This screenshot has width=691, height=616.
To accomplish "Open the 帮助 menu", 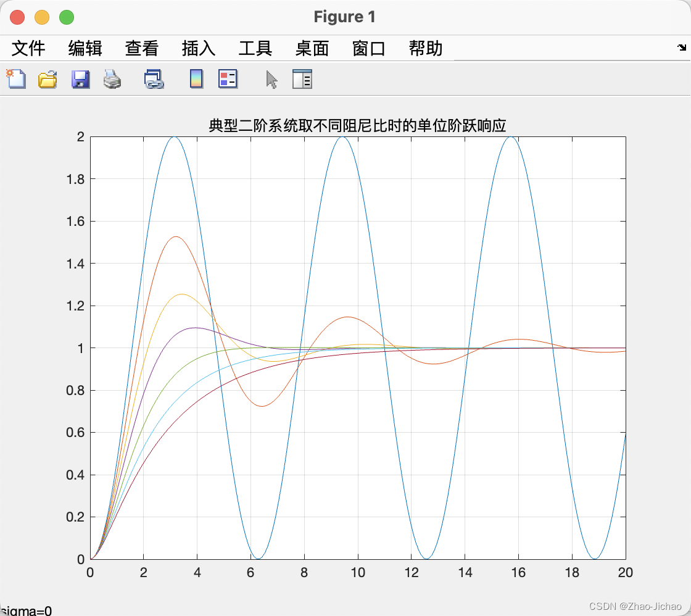I will (426, 48).
